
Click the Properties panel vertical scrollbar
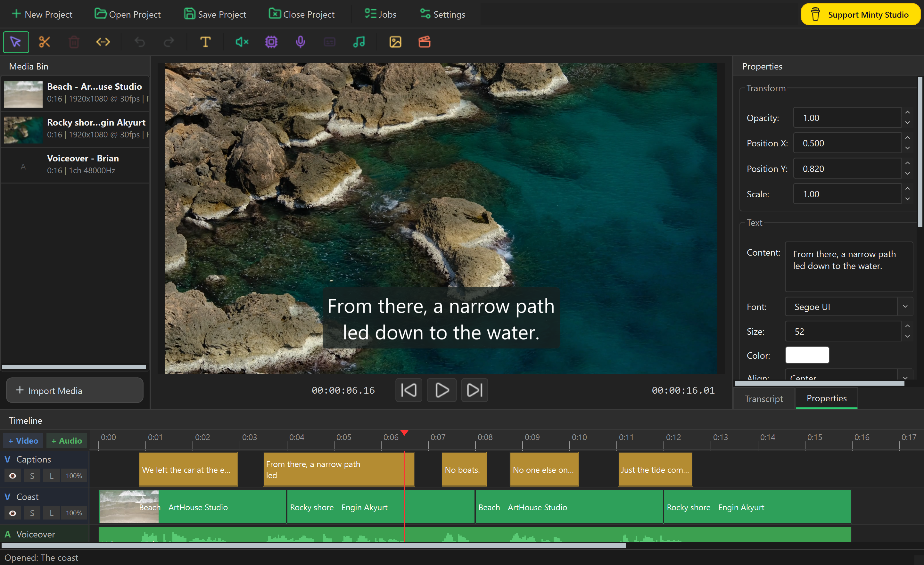920,152
